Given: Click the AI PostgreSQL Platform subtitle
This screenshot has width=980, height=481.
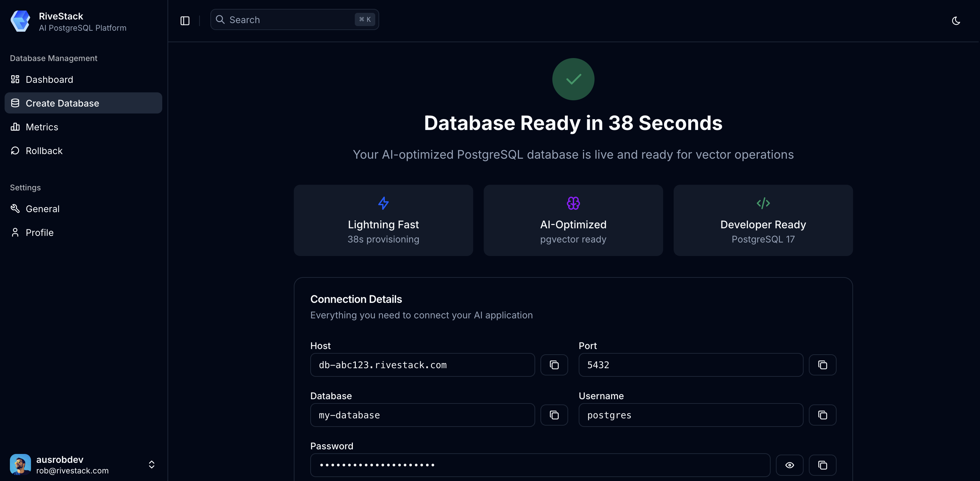Looking at the screenshot, I should [x=82, y=28].
